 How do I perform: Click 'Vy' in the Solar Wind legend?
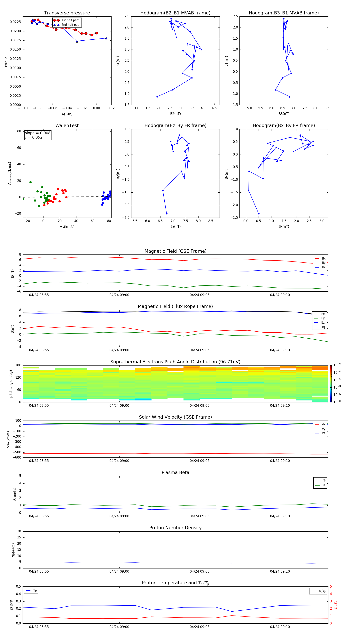[x=324, y=429]
